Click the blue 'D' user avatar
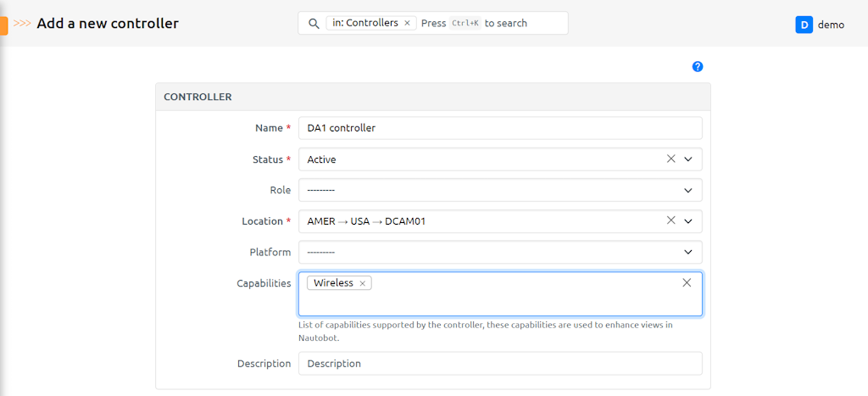 [x=804, y=25]
